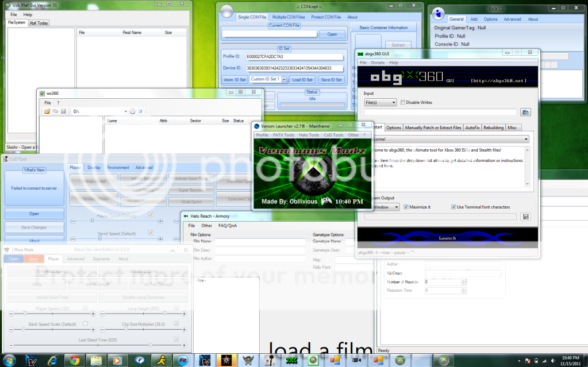Screen dimensions: 588x367
Task: Open the File(s) input type dropdown
Action: [x=380, y=102]
